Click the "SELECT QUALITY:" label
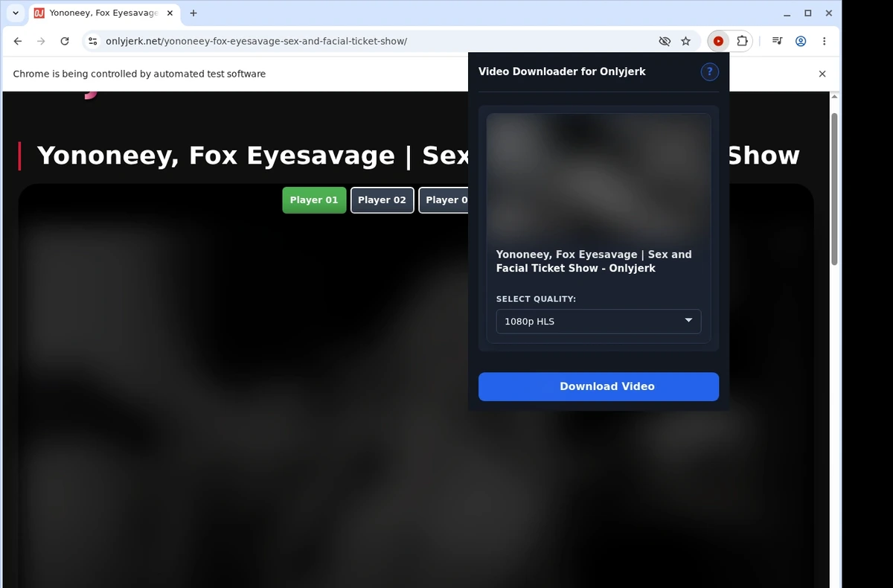Screen dimensions: 893x588 pyautogui.click(x=536, y=298)
